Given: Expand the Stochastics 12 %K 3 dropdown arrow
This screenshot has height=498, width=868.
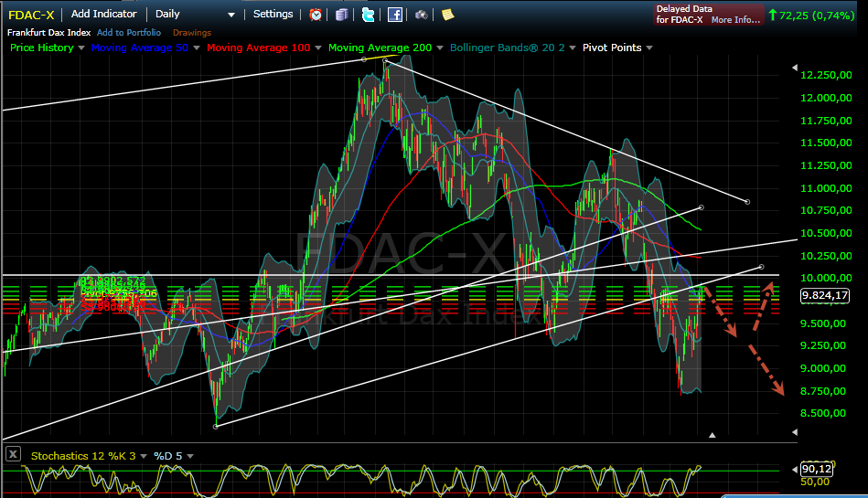Looking at the screenshot, I should pos(144,457).
